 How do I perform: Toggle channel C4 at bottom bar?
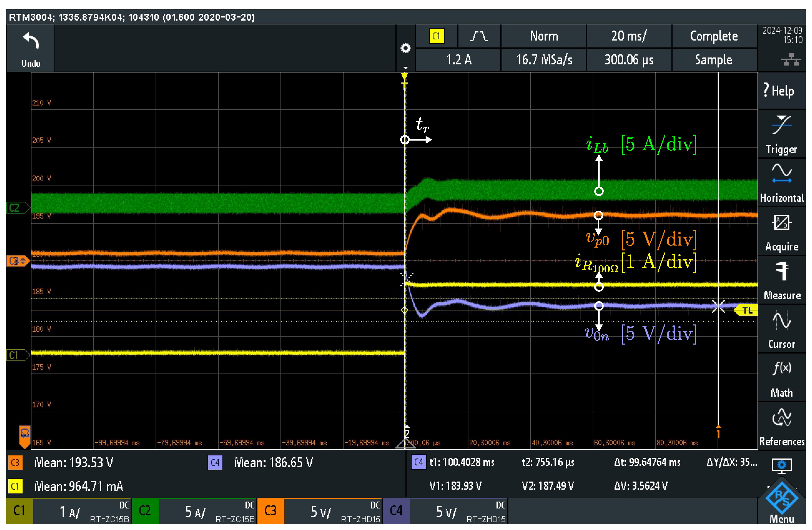[x=396, y=511]
